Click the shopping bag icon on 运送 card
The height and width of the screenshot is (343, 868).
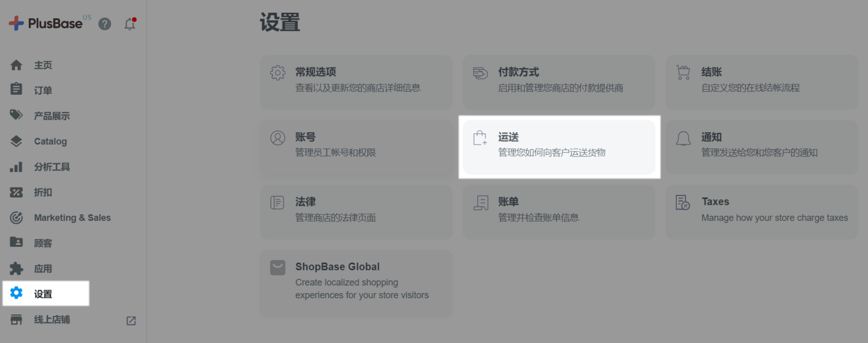pyautogui.click(x=480, y=138)
